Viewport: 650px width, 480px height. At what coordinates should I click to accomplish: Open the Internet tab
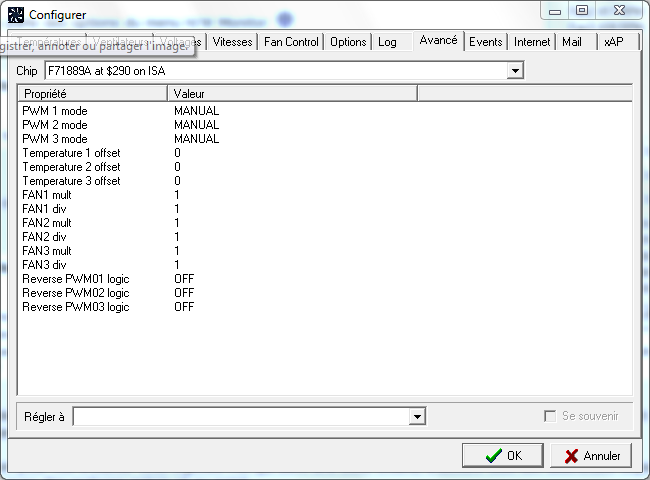[x=532, y=42]
